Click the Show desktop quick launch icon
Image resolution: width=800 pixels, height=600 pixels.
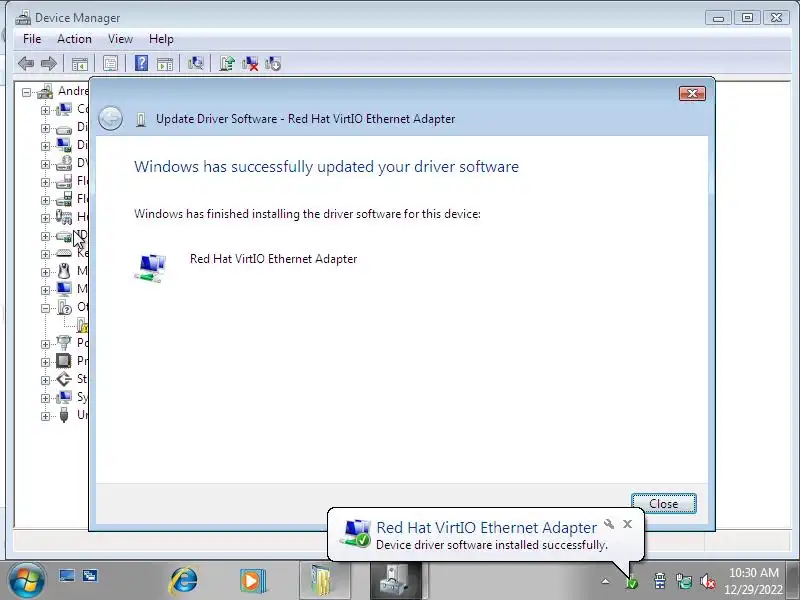67,576
